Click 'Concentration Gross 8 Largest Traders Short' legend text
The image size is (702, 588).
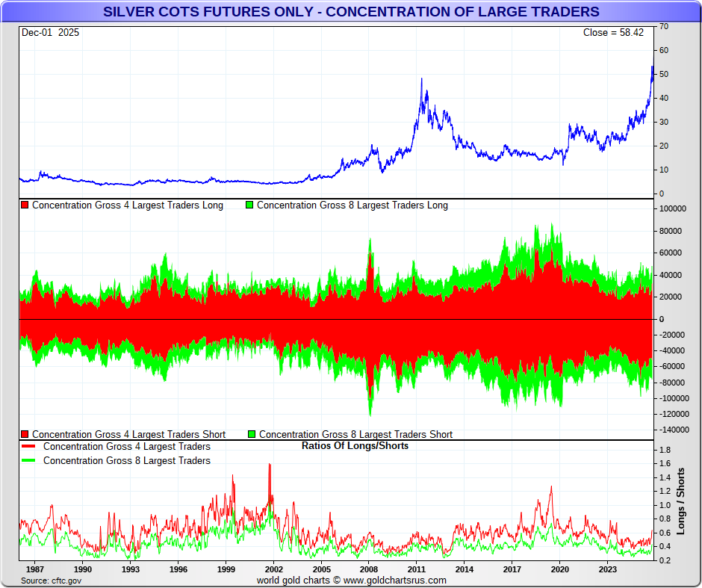pyautogui.click(x=356, y=434)
